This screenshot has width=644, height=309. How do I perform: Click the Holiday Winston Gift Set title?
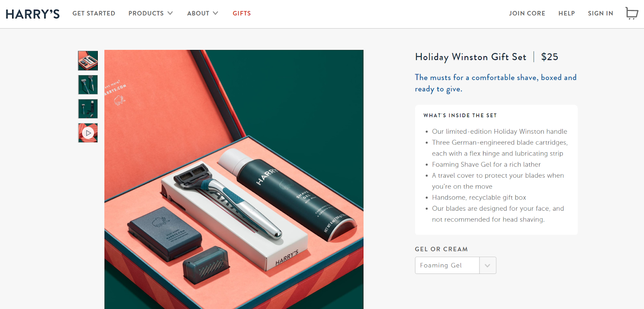coord(471,57)
